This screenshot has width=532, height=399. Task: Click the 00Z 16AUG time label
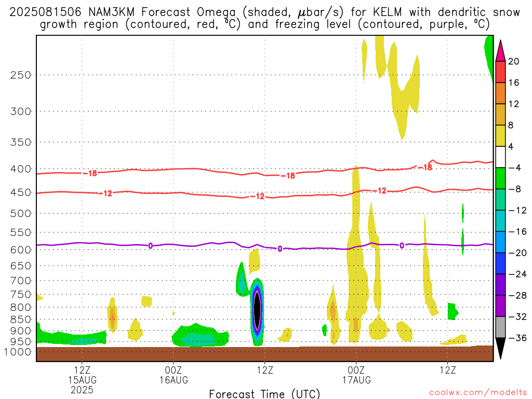[x=174, y=375]
